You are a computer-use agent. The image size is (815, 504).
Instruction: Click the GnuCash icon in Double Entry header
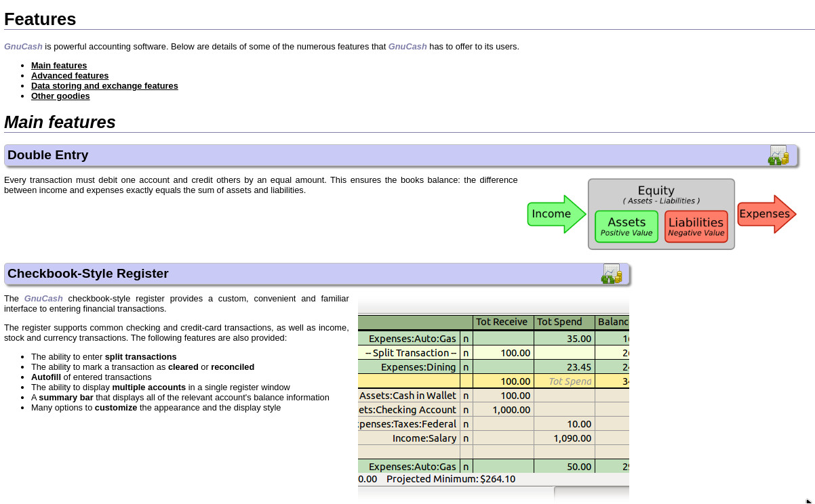click(x=778, y=155)
